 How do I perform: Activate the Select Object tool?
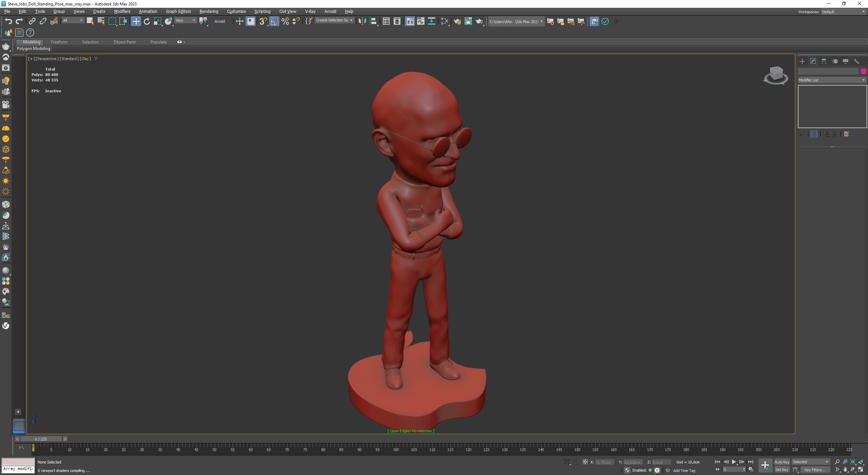tap(90, 21)
